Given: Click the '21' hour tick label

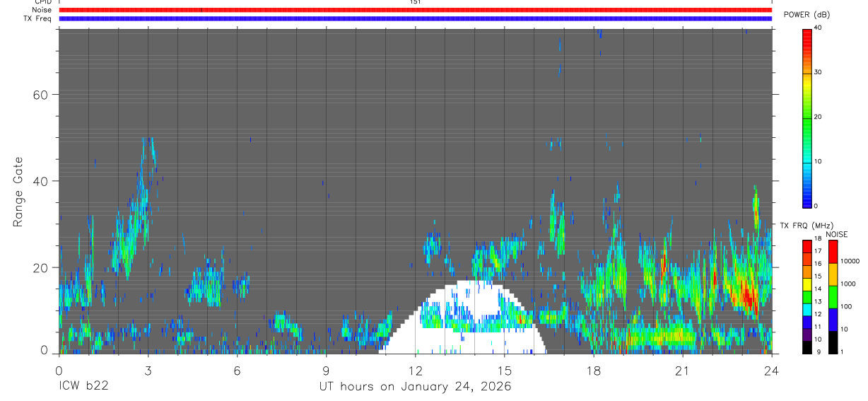Looking at the screenshot, I should [683, 370].
